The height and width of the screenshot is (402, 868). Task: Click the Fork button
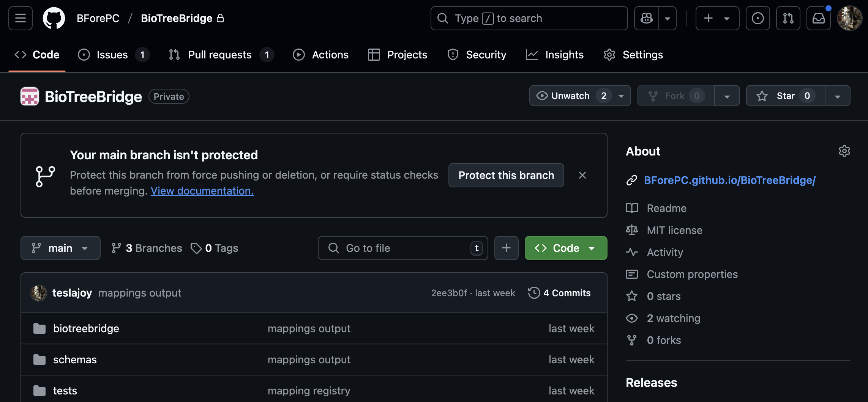[x=676, y=96]
